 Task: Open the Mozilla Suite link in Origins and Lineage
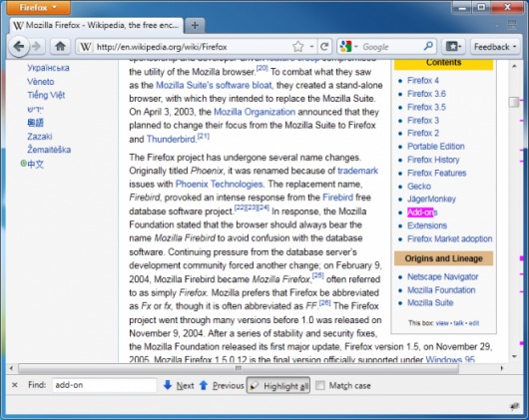click(430, 302)
